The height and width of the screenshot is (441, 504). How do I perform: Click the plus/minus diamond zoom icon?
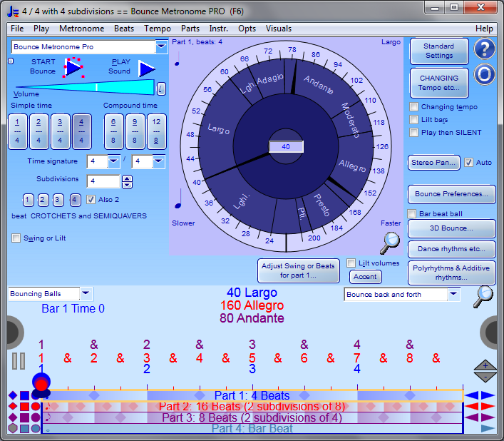[485, 371]
